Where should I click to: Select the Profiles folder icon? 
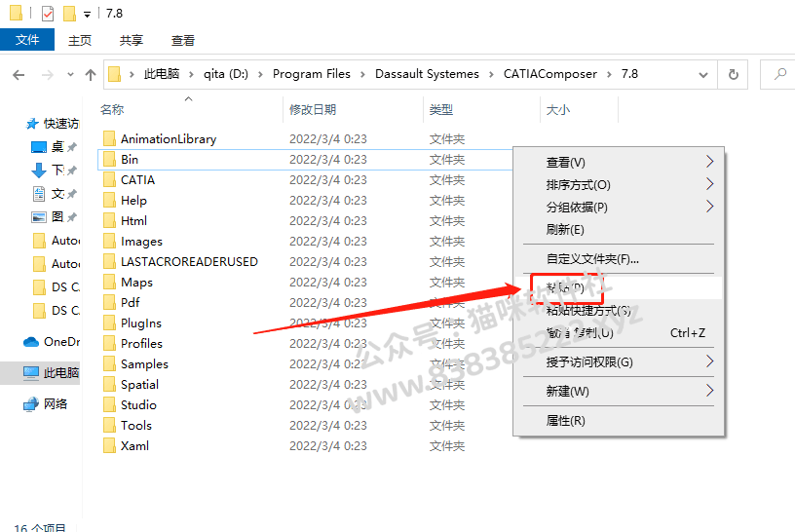(x=109, y=343)
